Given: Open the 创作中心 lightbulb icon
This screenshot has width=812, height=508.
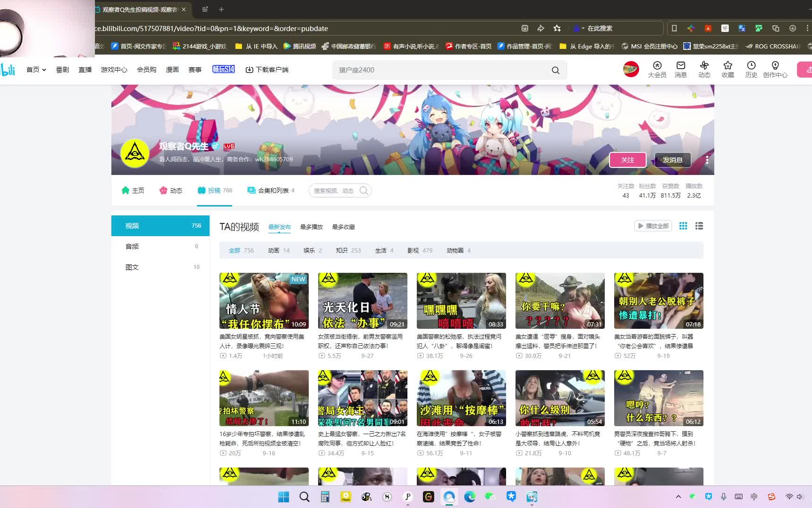Looking at the screenshot, I should (x=775, y=70).
